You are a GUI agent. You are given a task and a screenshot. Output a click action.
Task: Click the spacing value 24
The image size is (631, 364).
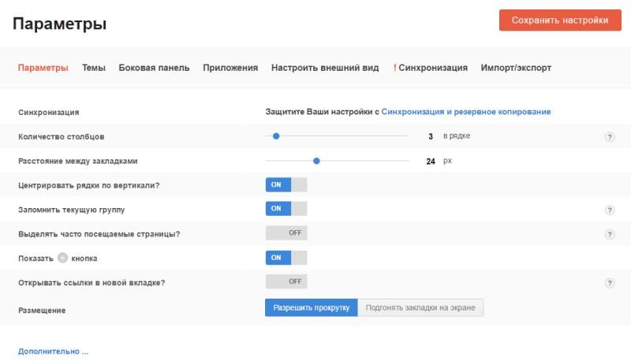431,162
